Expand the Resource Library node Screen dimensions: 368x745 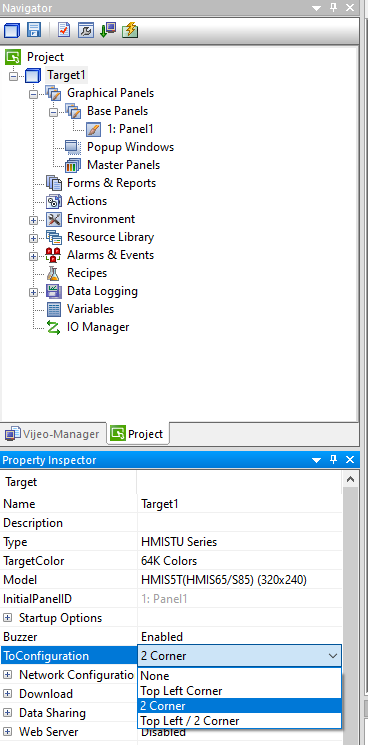[x=33, y=239]
